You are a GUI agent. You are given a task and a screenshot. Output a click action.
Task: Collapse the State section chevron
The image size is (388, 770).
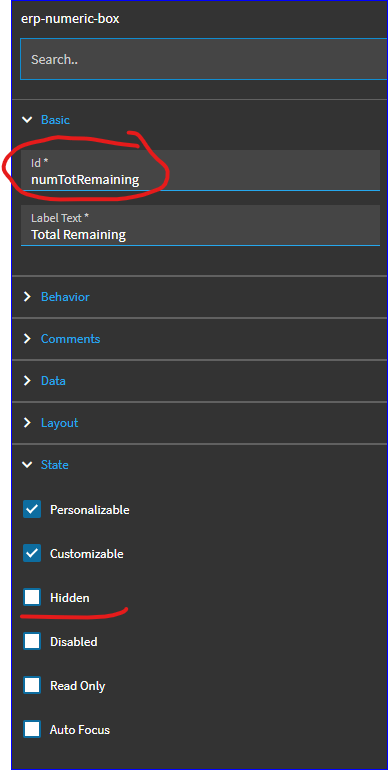[28, 465]
